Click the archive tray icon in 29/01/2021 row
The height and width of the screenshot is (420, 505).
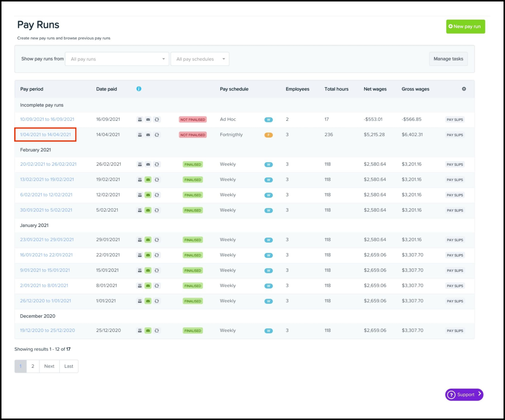pos(140,240)
